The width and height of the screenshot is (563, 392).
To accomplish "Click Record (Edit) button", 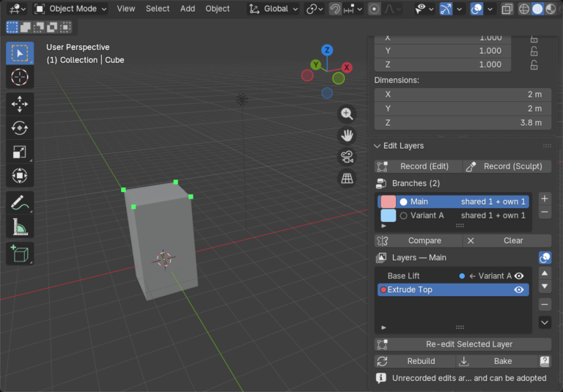I will (x=419, y=166).
